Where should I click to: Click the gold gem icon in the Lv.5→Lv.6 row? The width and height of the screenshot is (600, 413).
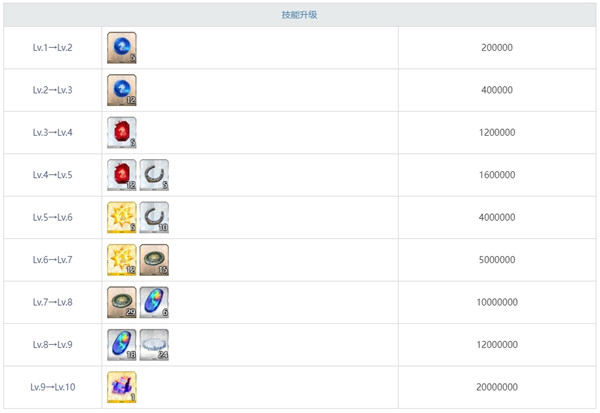tap(122, 218)
